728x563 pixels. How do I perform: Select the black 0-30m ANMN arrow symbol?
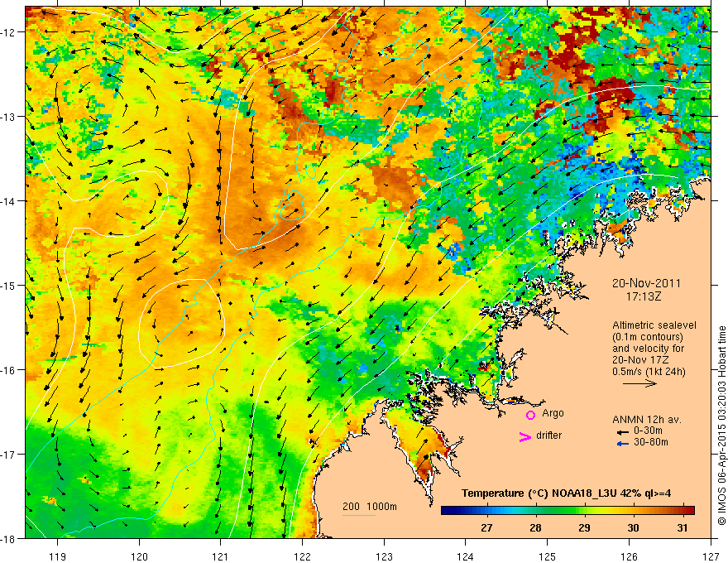coord(623,432)
